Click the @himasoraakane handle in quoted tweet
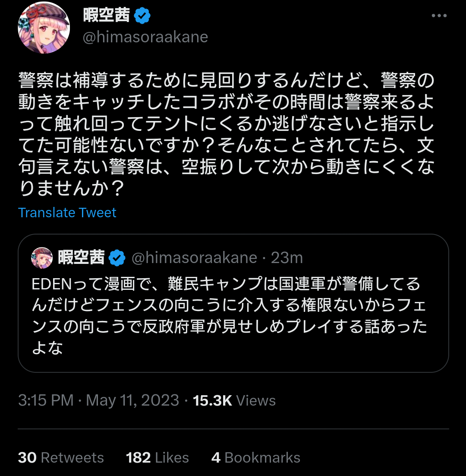The width and height of the screenshot is (466, 476). point(194,258)
